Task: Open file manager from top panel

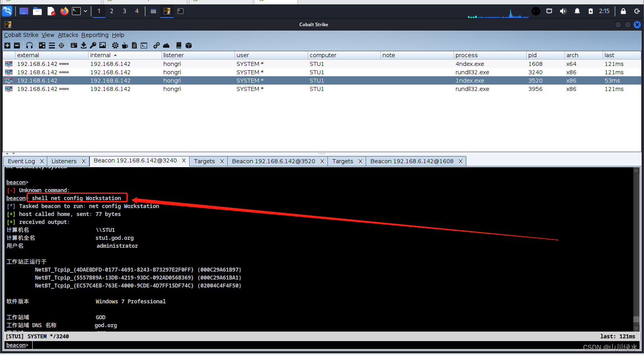Action: coord(37,11)
